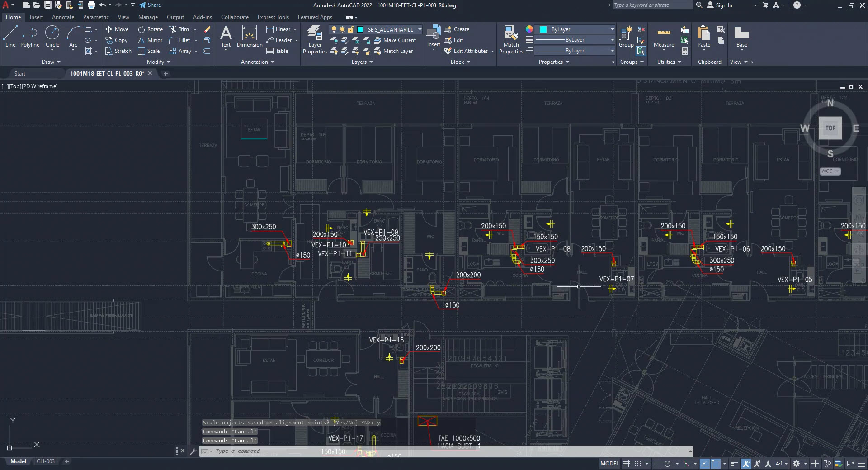
Task: Open the Quick Calculator icon
Action: coord(685,51)
